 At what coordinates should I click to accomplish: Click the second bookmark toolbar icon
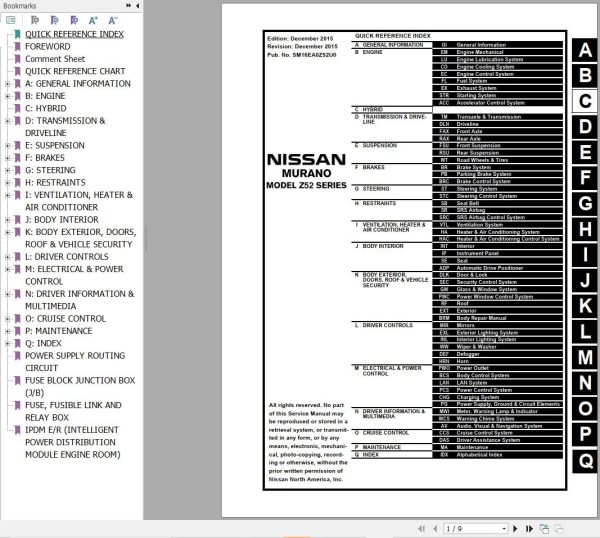pyautogui.click(x=54, y=20)
